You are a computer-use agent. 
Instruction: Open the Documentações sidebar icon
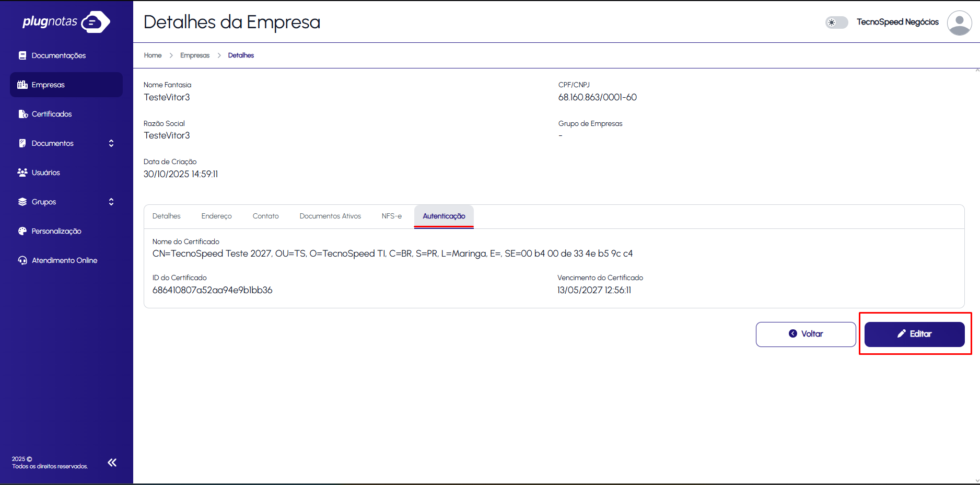click(22, 55)
